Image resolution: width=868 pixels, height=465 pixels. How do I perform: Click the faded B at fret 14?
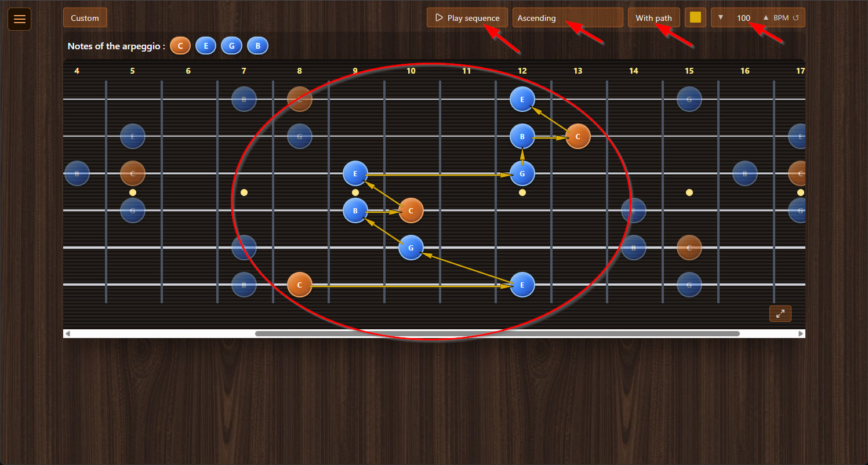click(634, 248)
